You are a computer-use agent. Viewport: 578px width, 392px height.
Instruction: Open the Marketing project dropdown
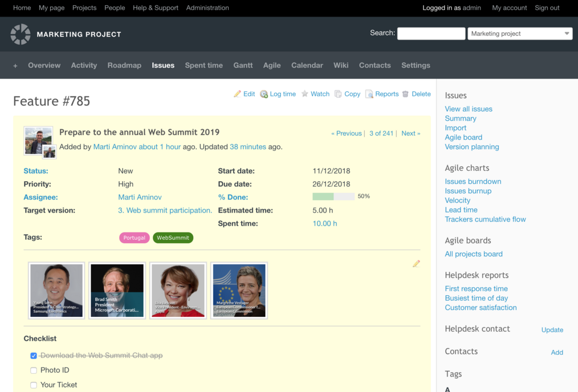pyautogui.click(x=519, y=34)
